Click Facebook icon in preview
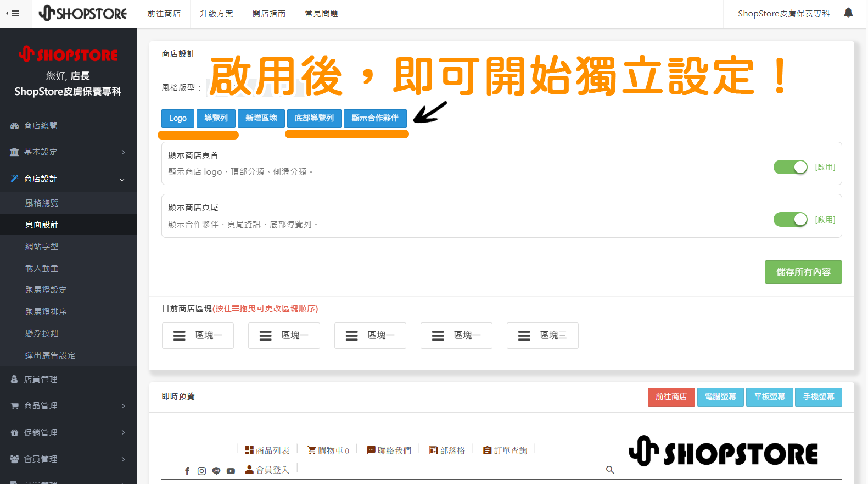 point(187,471)
